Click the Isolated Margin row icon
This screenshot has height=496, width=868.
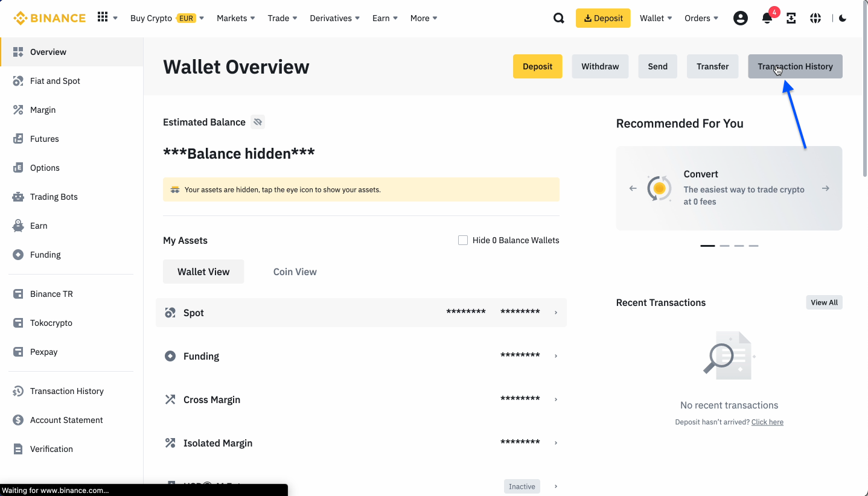pos(170,443)
